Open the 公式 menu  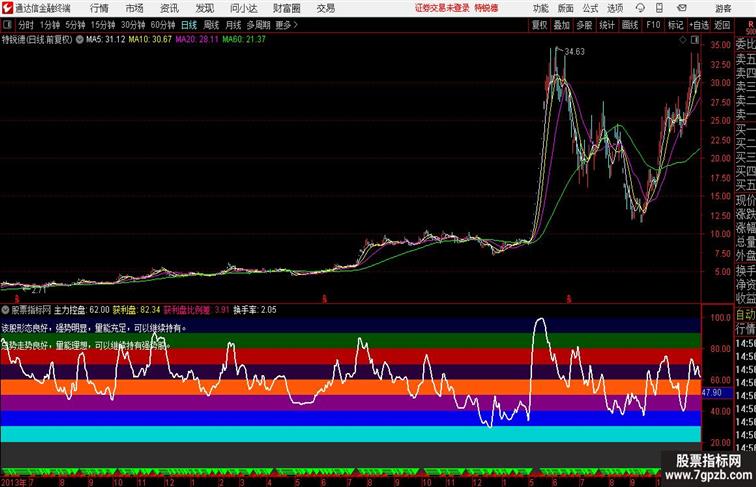(x=590, y=8)
